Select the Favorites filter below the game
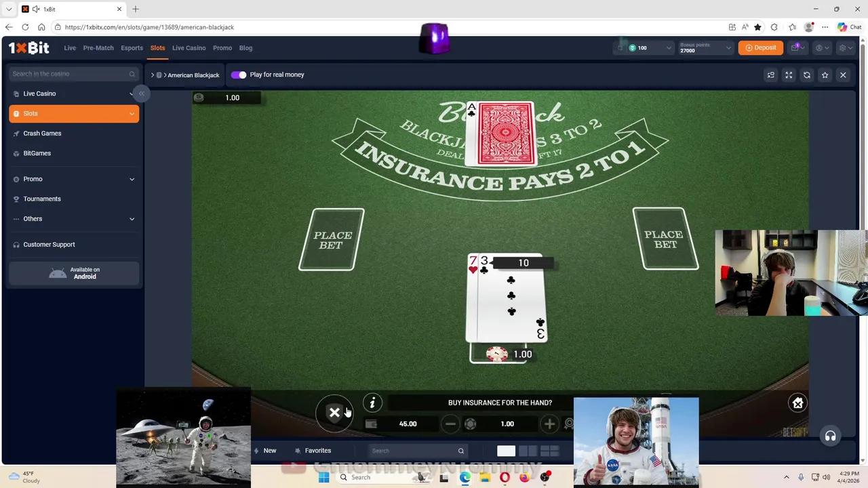 (313, 451)
